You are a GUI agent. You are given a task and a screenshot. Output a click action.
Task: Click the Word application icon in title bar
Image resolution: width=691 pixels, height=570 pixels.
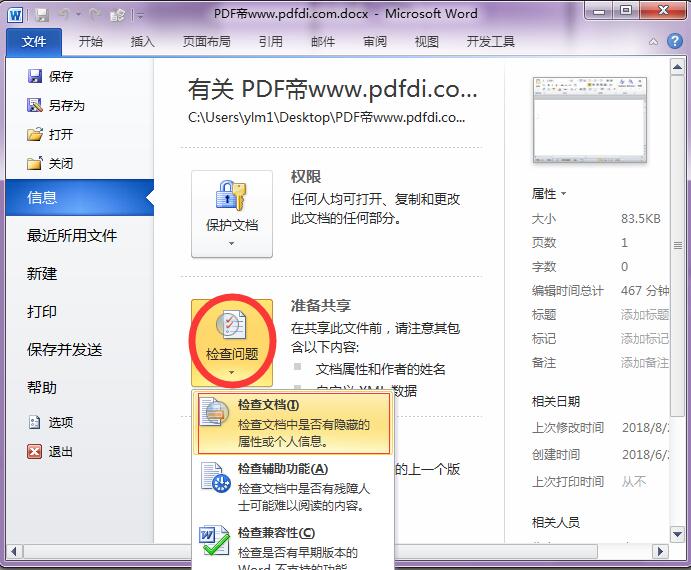coord(15,15)
